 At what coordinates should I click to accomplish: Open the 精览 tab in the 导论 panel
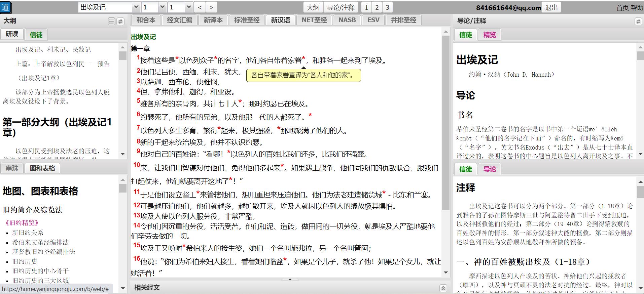point(490,35)
